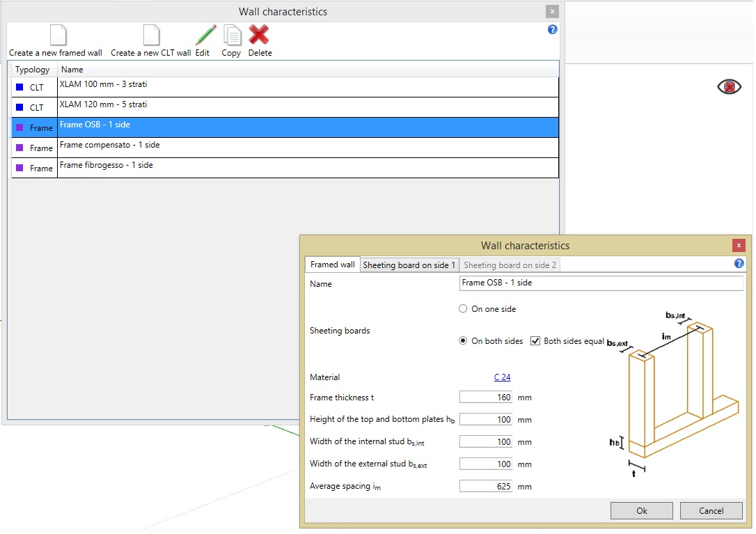Click the Edit pencil icon

point(204,36)
